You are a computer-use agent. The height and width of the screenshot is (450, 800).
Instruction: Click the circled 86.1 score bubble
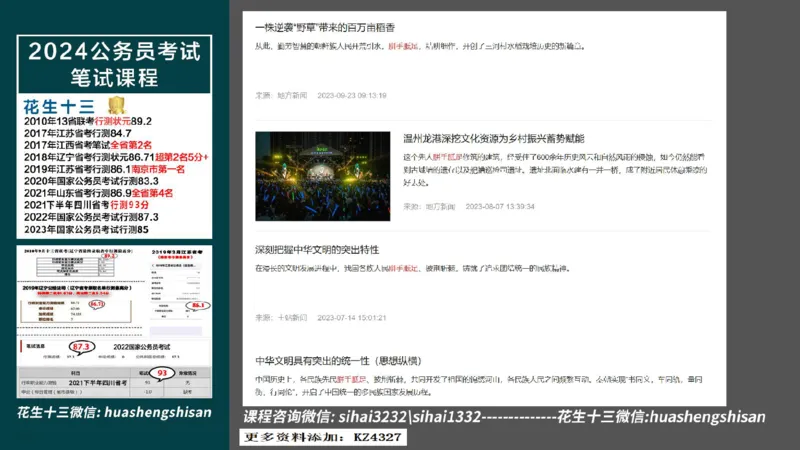tap(198, 305)
